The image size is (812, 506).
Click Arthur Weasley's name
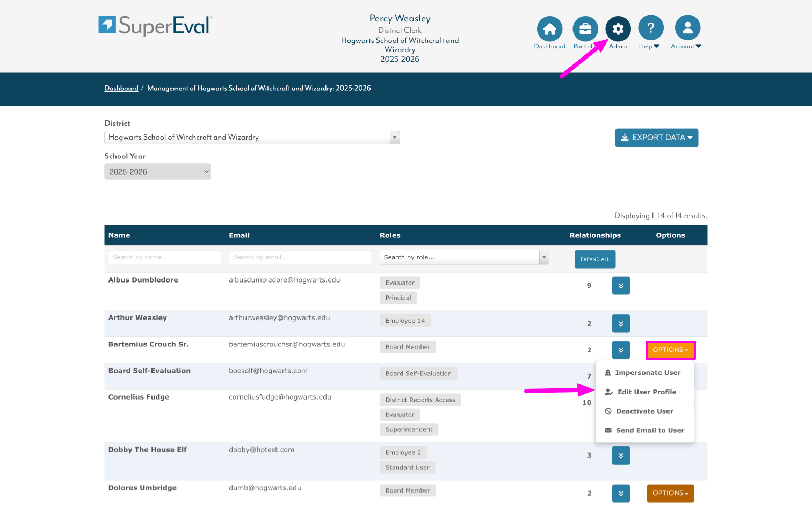(137, 318)
